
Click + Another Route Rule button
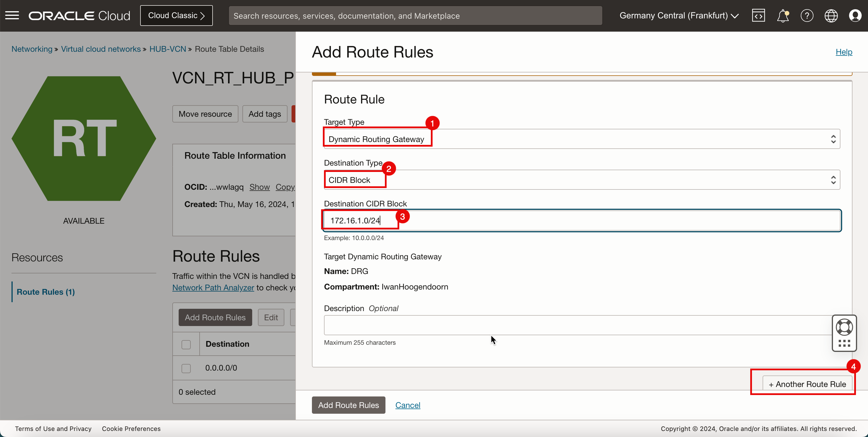807,384
